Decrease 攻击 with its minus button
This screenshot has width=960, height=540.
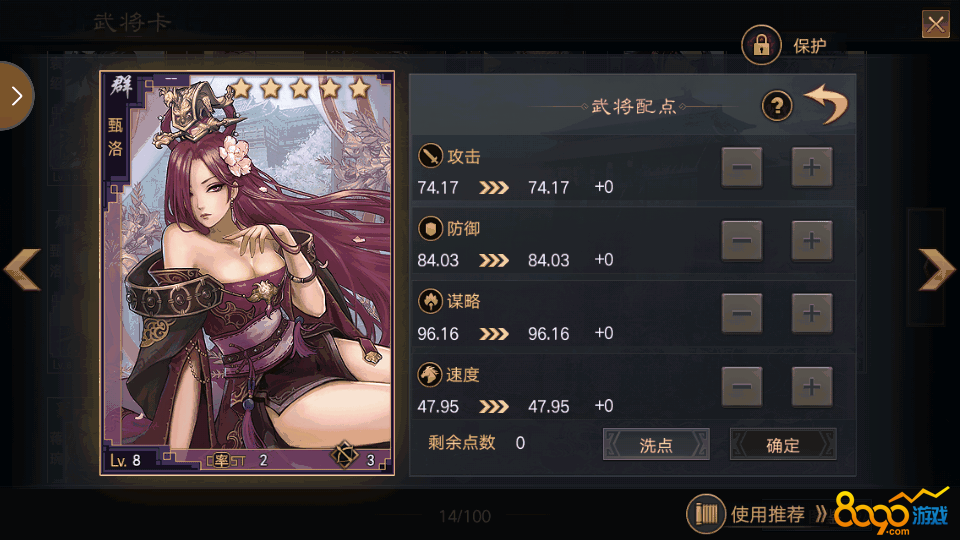click(741, 167)
